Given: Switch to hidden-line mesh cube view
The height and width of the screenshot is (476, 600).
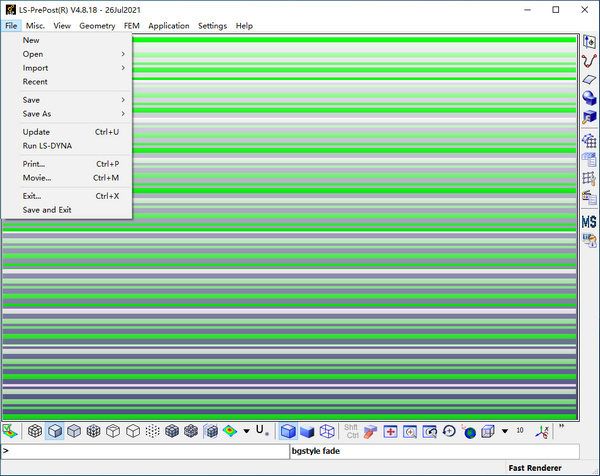Looking at the screenshot, I should point(35,431).
